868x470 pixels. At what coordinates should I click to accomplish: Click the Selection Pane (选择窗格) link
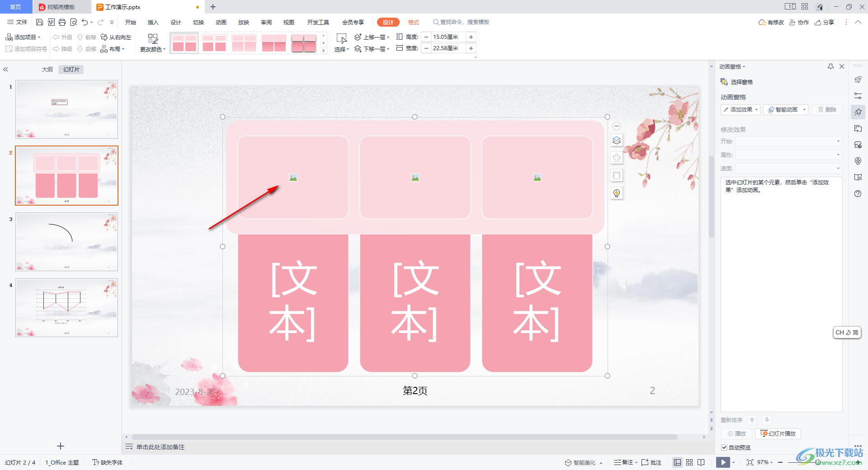point(737,82)
